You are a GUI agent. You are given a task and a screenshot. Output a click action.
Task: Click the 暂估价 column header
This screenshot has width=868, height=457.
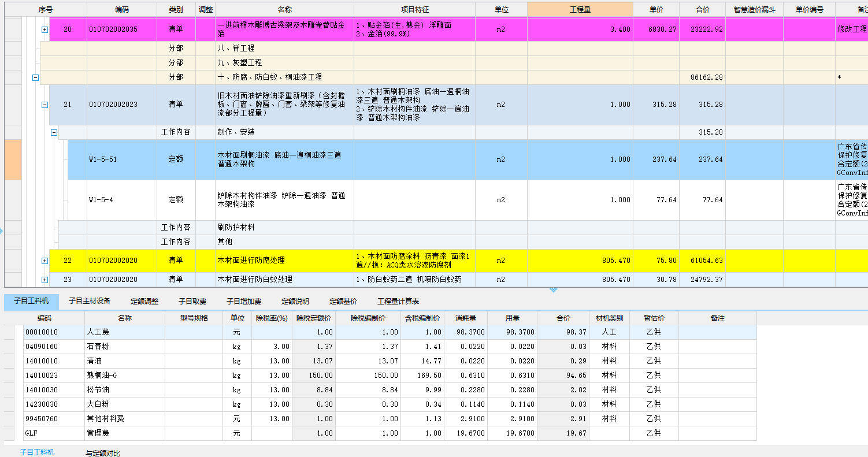(654, 318)
